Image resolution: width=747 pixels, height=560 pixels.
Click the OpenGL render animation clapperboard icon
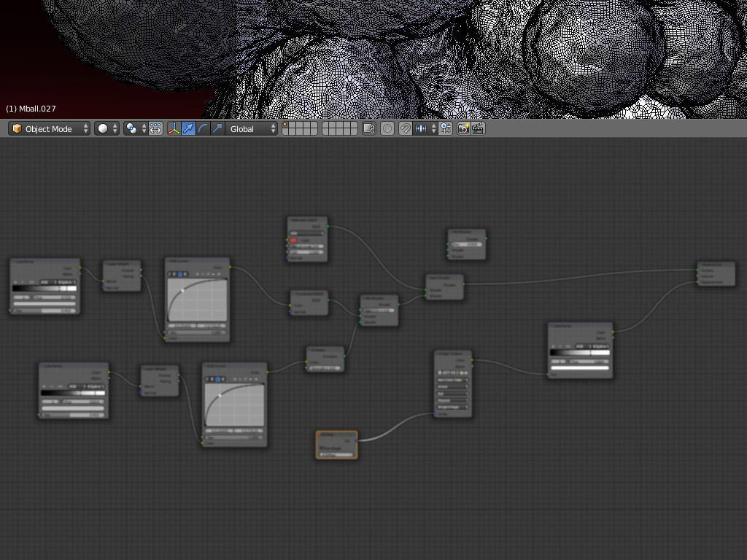478,128
